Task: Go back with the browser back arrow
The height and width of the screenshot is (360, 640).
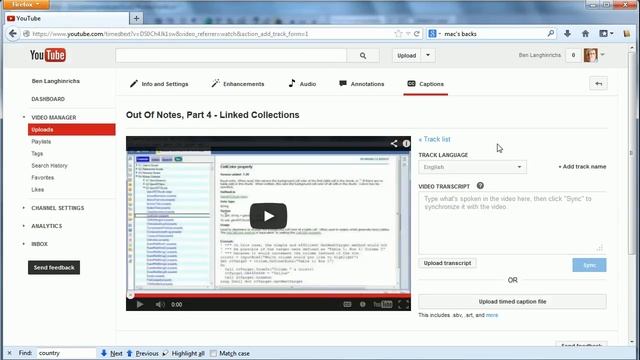Action: pos(13,34)
